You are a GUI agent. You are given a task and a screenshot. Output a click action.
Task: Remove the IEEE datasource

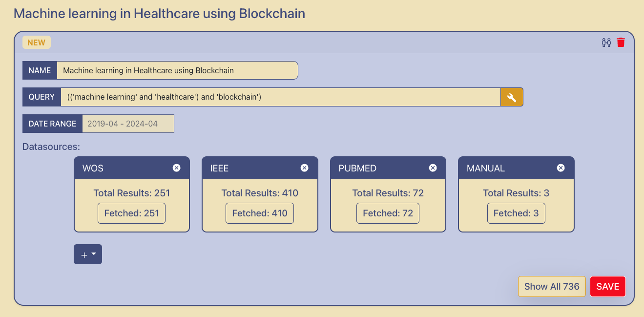[304, 168]
